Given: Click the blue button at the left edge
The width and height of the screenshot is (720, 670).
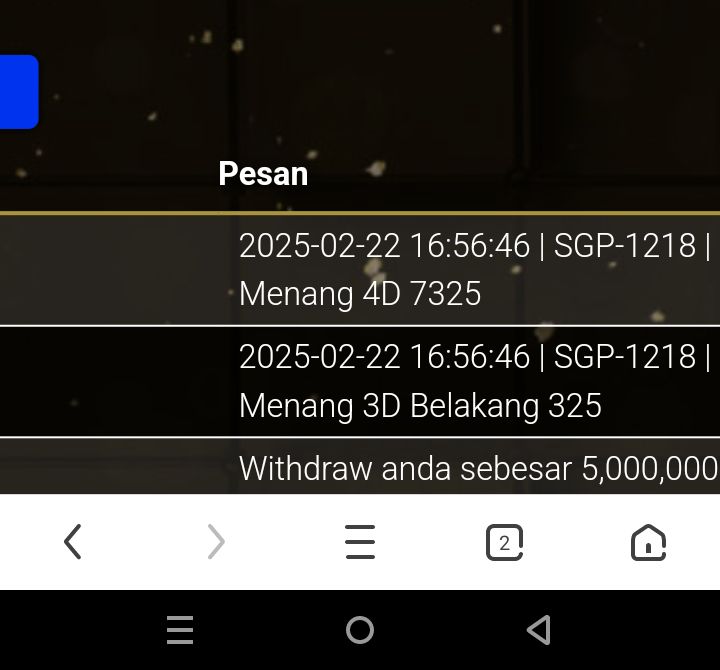Looking at the screenshot, I should tap(18, 92).
